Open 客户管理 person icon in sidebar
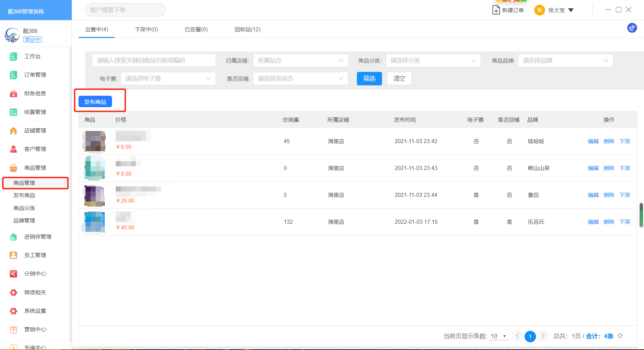The width and height of the screenshot is (644, 350). (x=13, y=149)
